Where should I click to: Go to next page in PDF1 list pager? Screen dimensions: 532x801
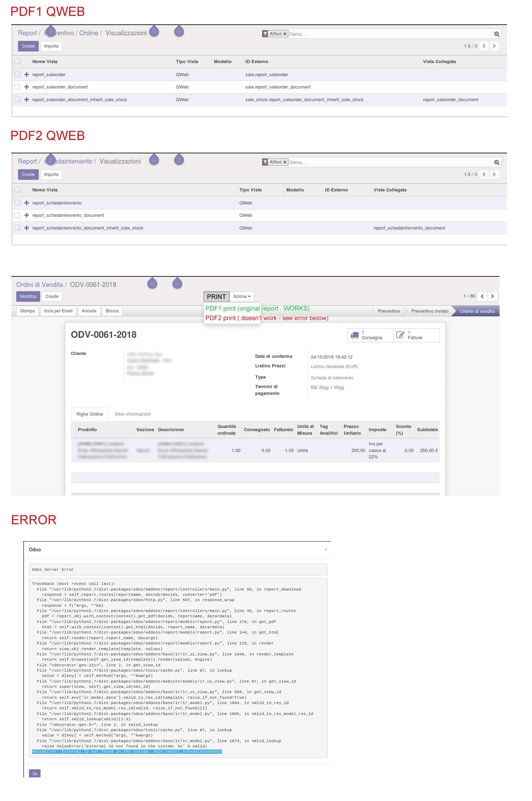494,46
